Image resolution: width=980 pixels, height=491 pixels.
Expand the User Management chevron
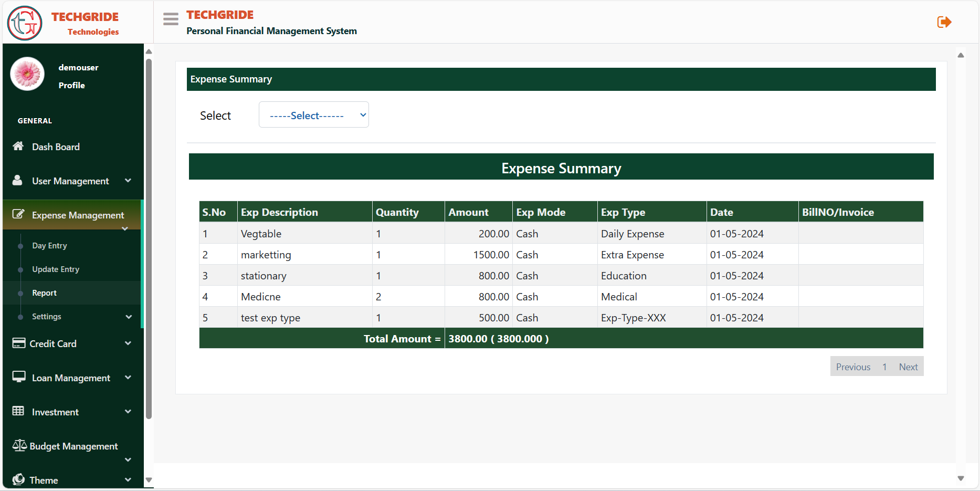(x=128, y=181)
